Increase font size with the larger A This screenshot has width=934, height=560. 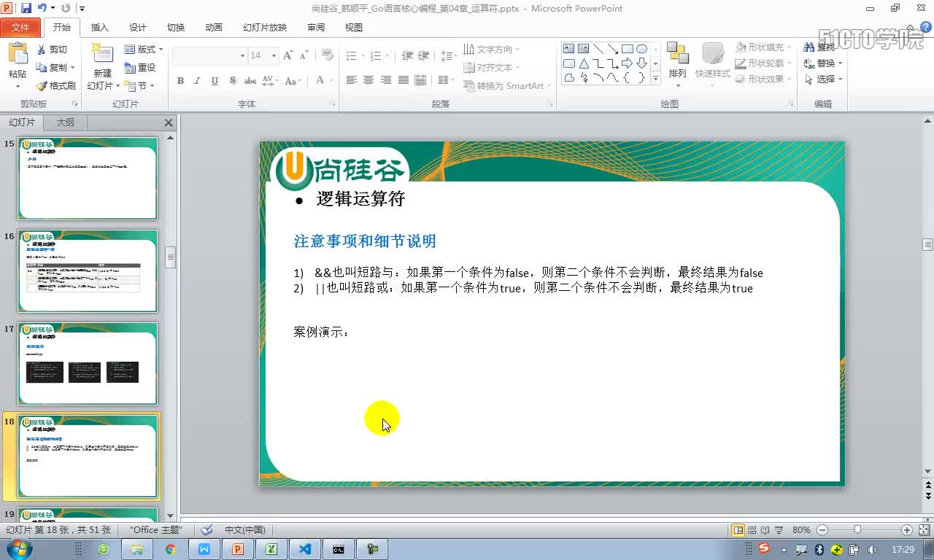point(287,55)
